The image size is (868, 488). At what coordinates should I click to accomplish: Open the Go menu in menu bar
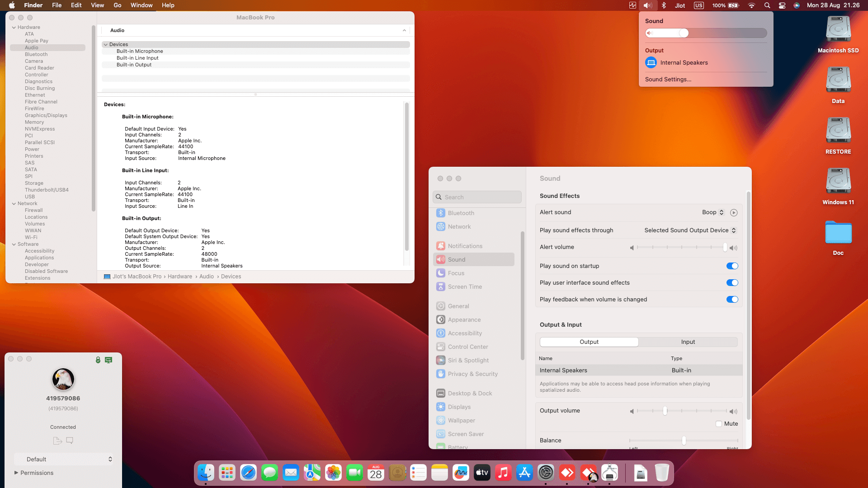point(118,5)
